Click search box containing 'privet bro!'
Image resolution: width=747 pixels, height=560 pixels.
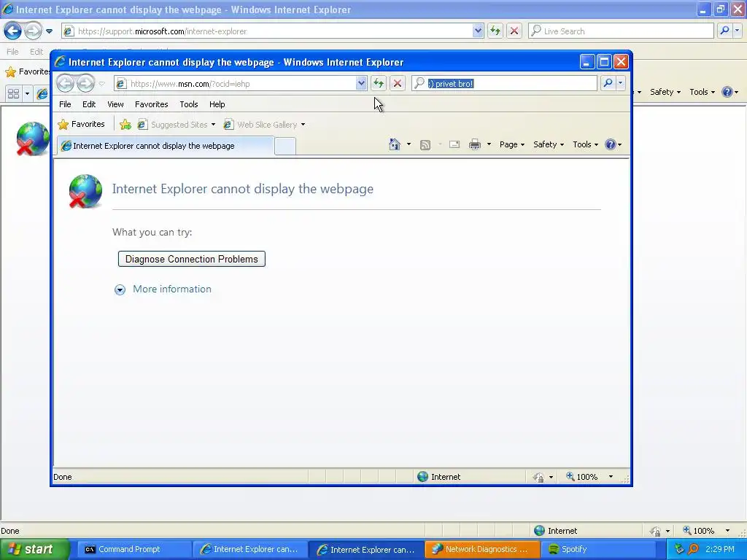pyautogui.click(x=505, y=84)
